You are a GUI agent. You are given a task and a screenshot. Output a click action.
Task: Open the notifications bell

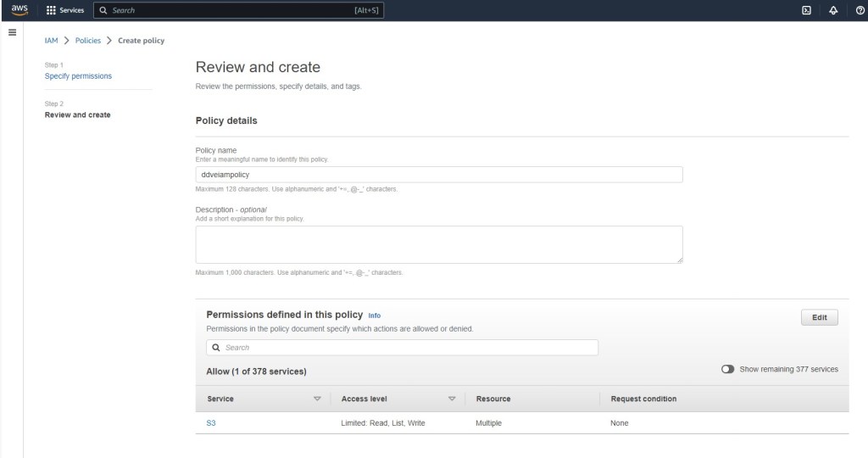tap(833, 10)
